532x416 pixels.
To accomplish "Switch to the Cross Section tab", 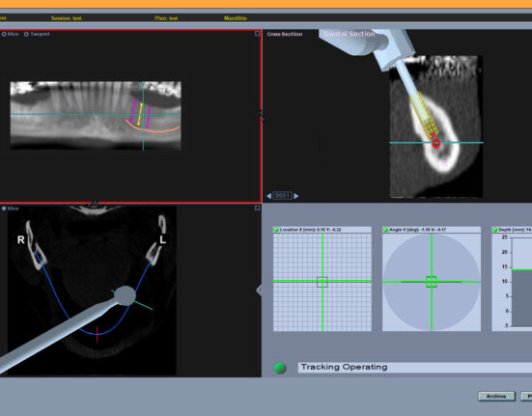I will pyautogui.click(x=285, y=34).
